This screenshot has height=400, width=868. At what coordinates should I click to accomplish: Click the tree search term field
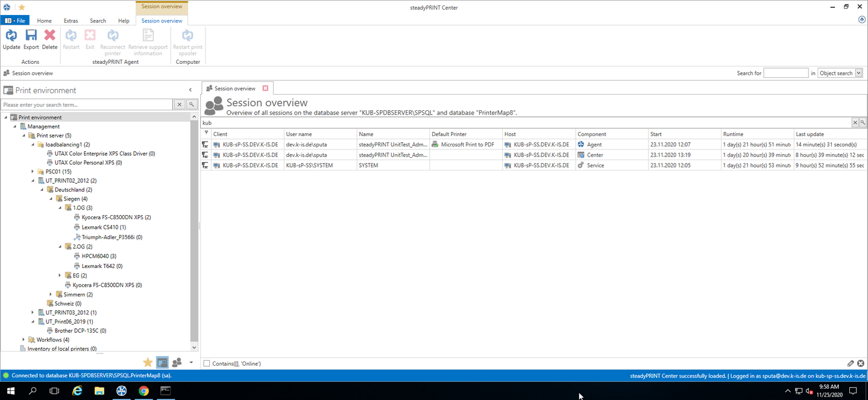(87, 105)
